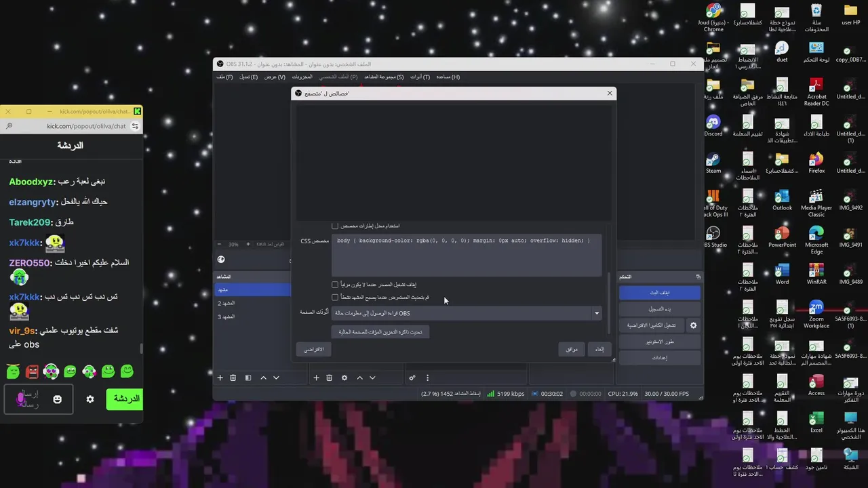Click the OK button in properties dialog
Viewport: 868px width, 488px height.
point(572,349)
